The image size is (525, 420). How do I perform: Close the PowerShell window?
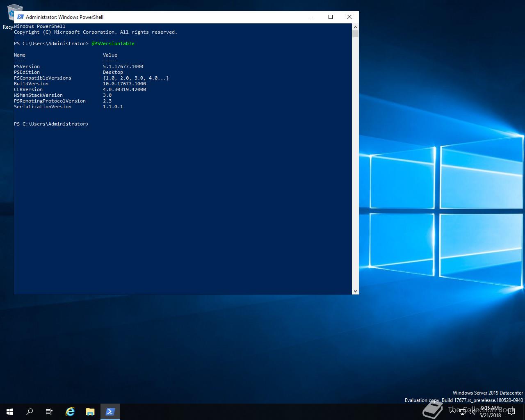[x=349, y=17]
